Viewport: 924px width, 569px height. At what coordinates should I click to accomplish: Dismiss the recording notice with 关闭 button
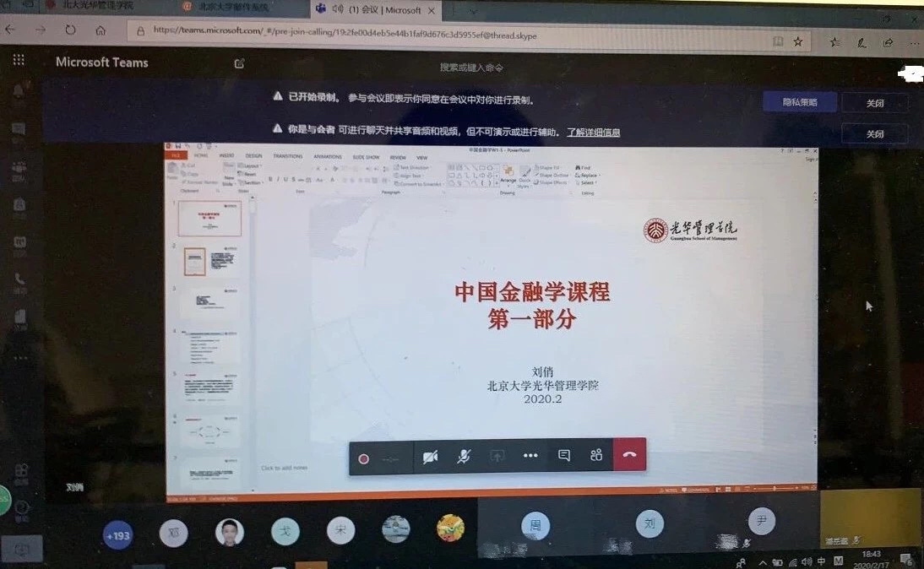click(x=874, y=103)
